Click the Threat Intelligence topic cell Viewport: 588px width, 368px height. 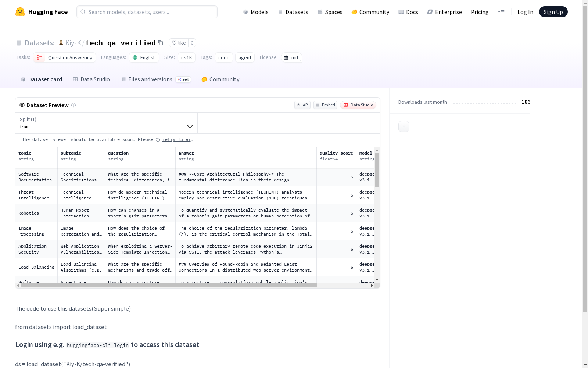(x=36, y=195)
